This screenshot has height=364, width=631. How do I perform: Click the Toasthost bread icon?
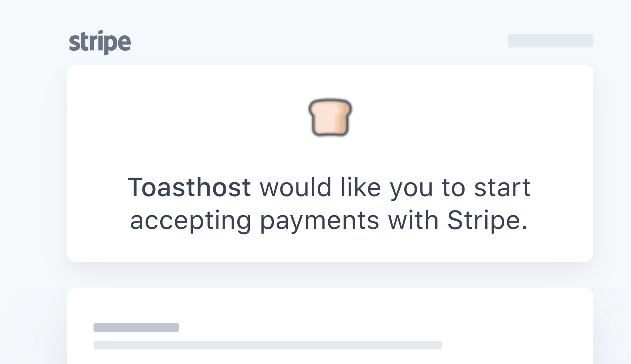click(330, 117)
